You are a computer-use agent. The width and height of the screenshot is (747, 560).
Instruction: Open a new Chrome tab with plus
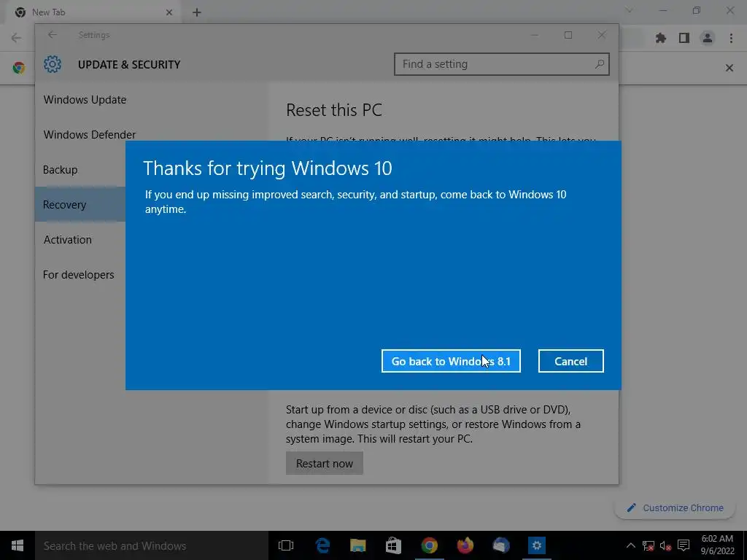tap(197, 12)
